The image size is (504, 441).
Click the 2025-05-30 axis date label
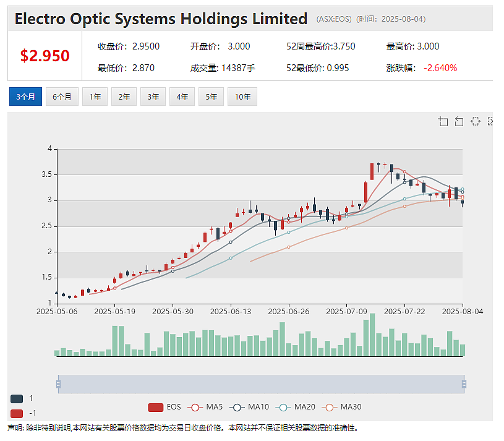pyautogui.click(x=173, y=312)
